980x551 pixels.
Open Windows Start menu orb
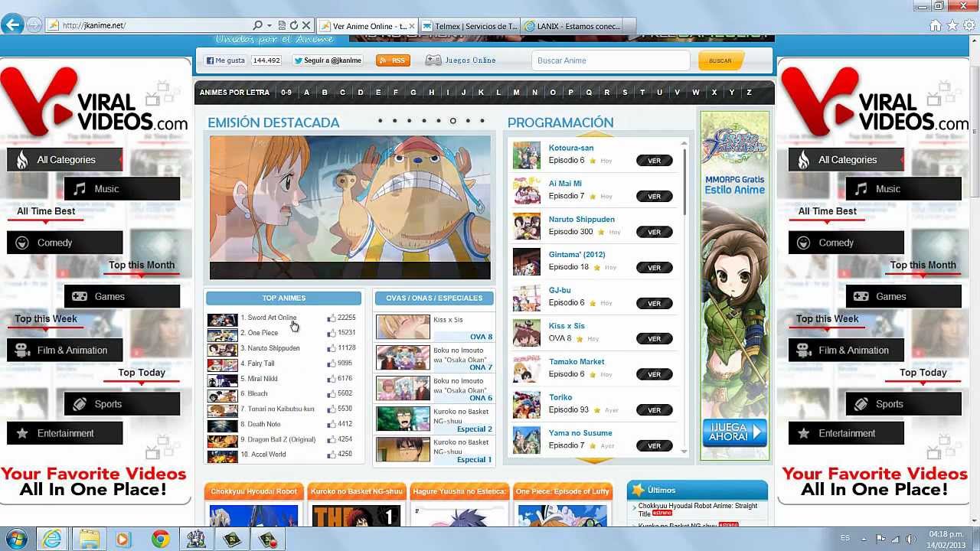(15, 539)
